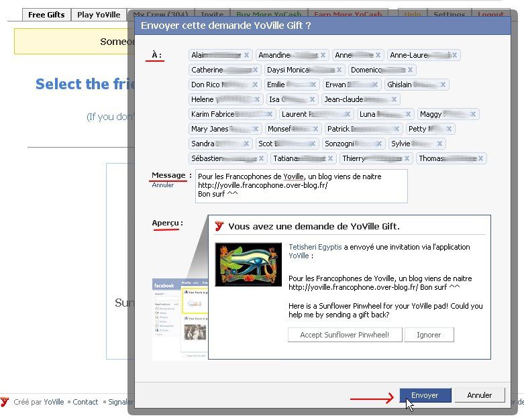Remove recipient Anne-Laure with its x icon
This screenshot has width=524, height=420.
click(454, 55)
